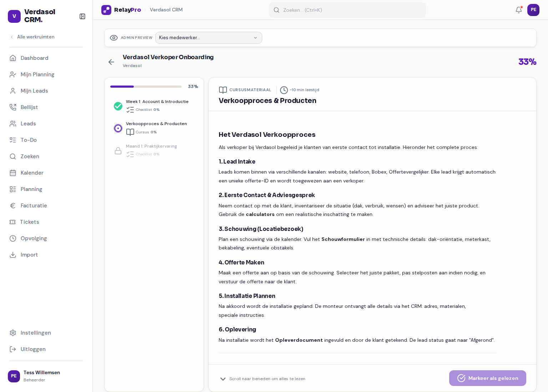Click the Verdasol CRM purple V logo
The width and height of the screenshot is (548, 392).
14,16
